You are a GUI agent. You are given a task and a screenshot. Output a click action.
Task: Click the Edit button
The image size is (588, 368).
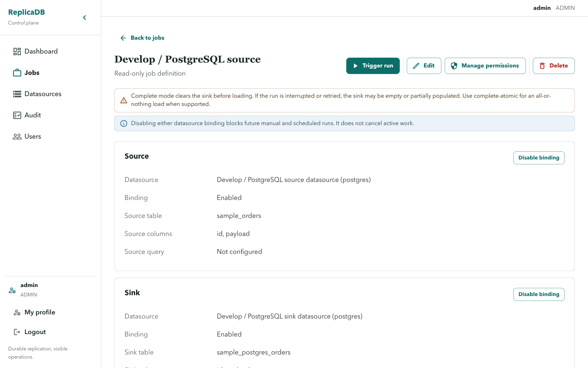click(424, 66)
